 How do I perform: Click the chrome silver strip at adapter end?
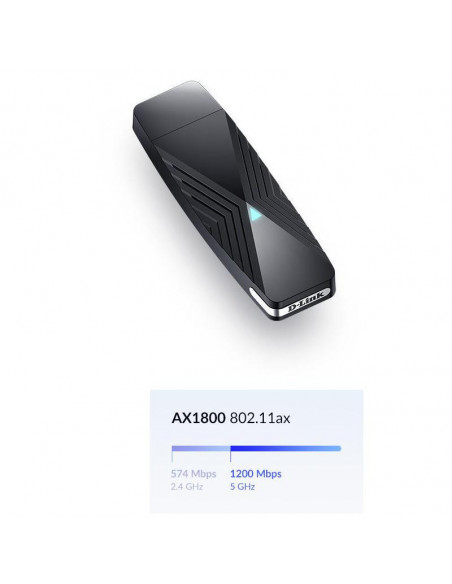pos(290,302)
